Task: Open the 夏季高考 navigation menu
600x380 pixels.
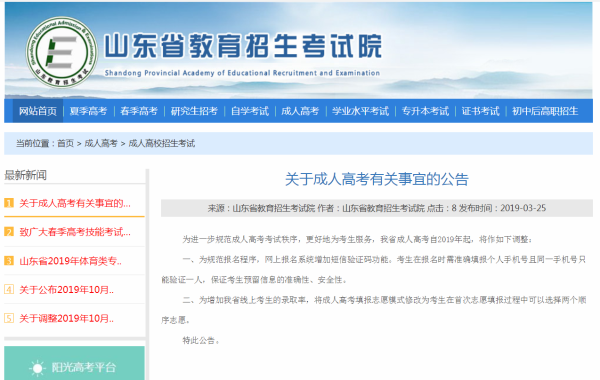Action: (88, 111)
